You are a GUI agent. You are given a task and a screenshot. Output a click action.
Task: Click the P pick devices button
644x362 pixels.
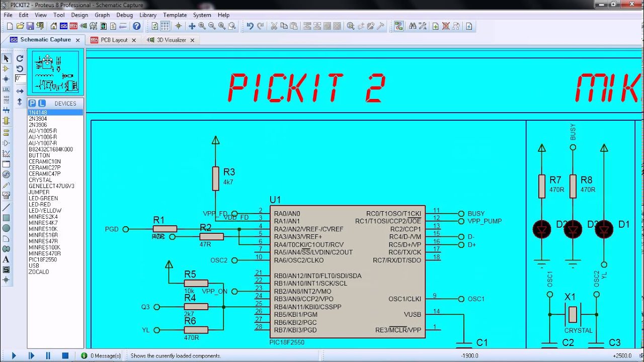(x=32, y=103)
